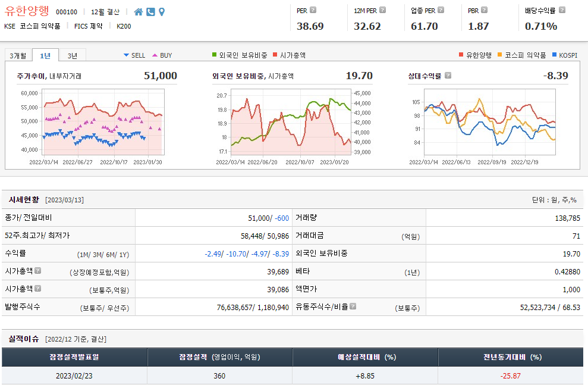Click the 전년동기대비 (%) column header

pyautogui.click(x=511, y=357)
